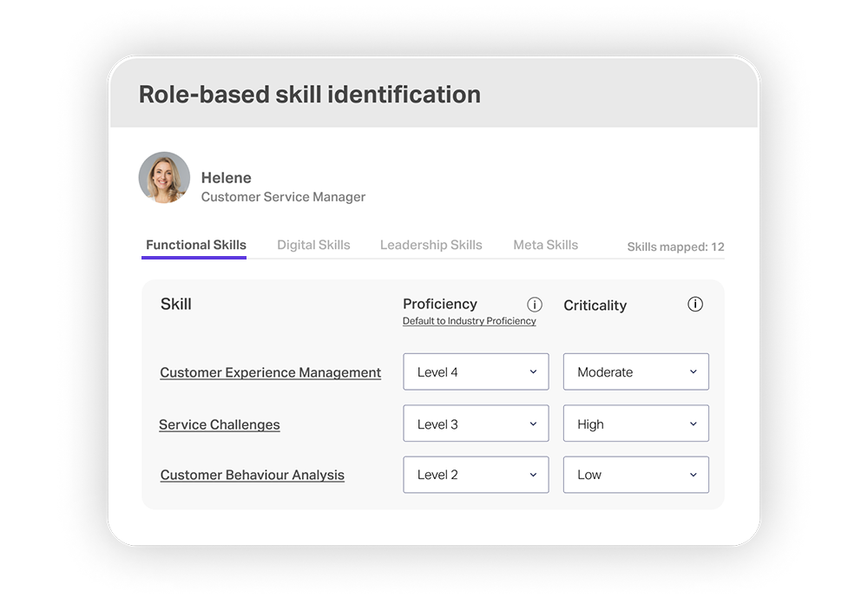868x598 pixels.
Task: Open the Customer Behaviour Analysis skill
Action: tap(252, 475)
